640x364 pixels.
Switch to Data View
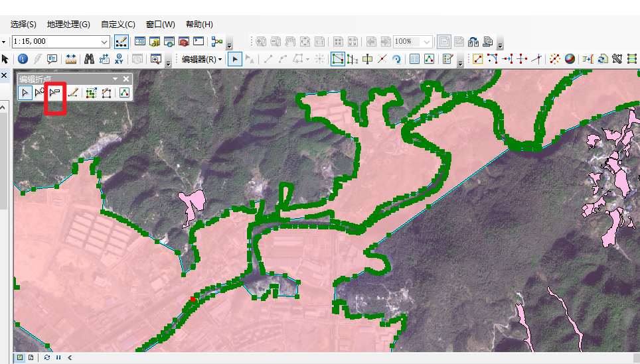point(20,357)
